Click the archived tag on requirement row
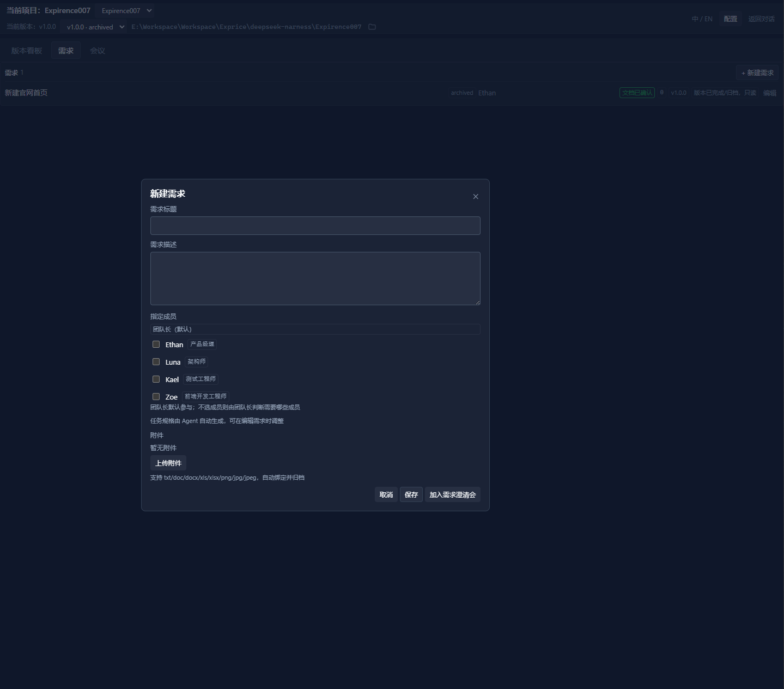The height and width of the screenshot is (689, 784). [462, 93]
